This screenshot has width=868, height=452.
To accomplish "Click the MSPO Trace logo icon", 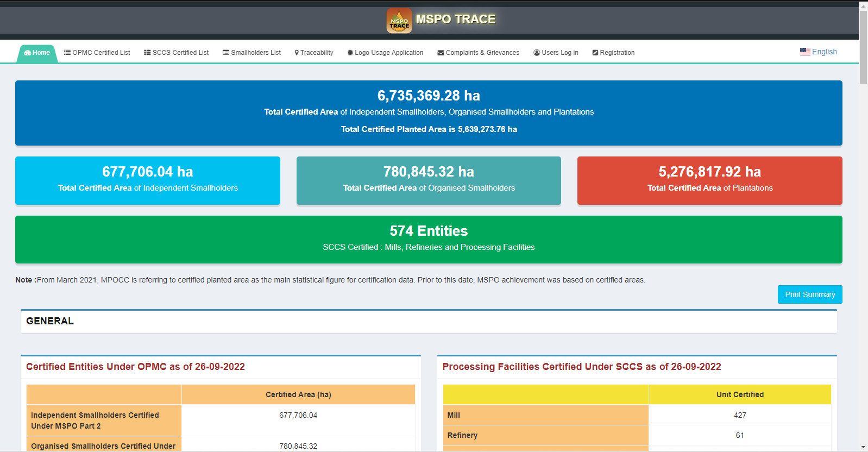I will pos(399,21).
